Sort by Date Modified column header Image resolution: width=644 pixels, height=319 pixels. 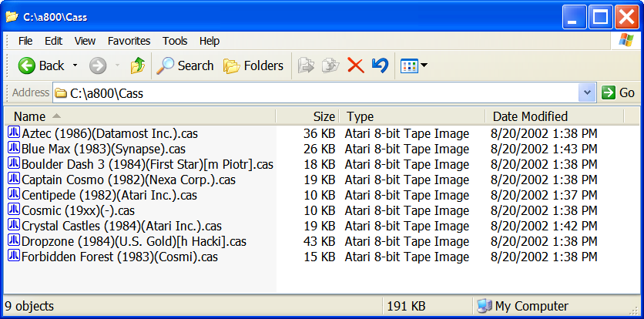tap(530, 116)
